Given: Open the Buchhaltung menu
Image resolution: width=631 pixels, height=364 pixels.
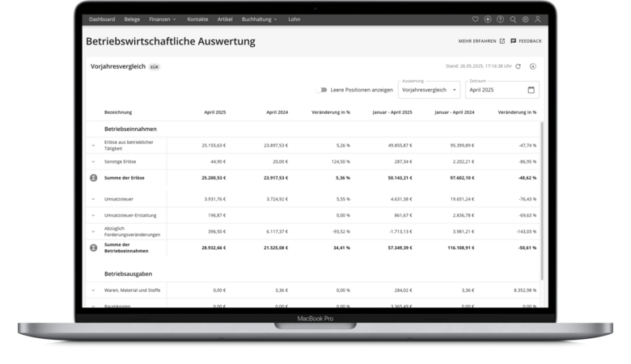Looking at the screenshot, I should pos(259,19).
